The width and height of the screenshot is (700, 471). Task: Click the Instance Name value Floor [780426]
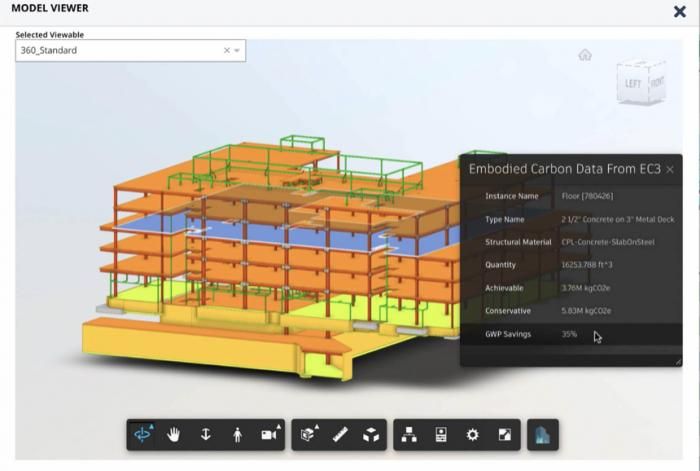[x=587, y=196]
